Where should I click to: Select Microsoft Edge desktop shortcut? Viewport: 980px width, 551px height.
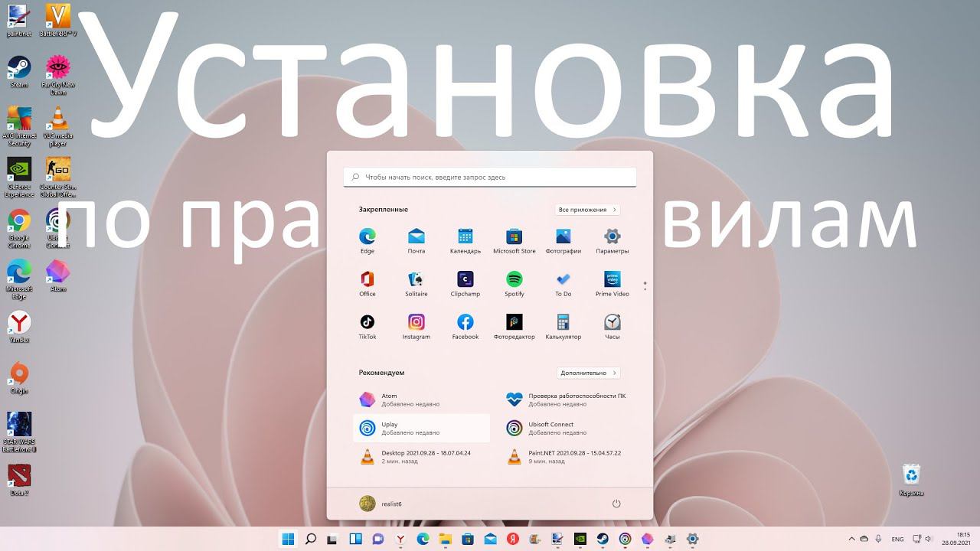click(18, 280)
